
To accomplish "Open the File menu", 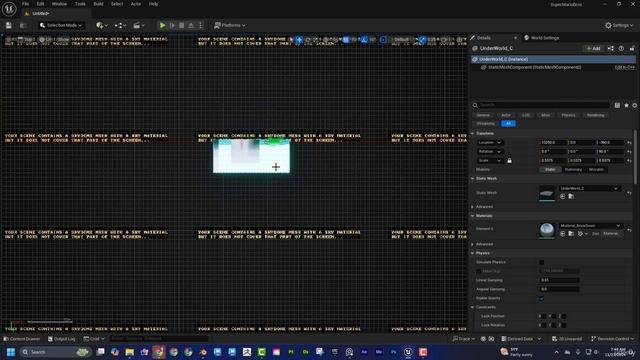I will click(25, 4).
